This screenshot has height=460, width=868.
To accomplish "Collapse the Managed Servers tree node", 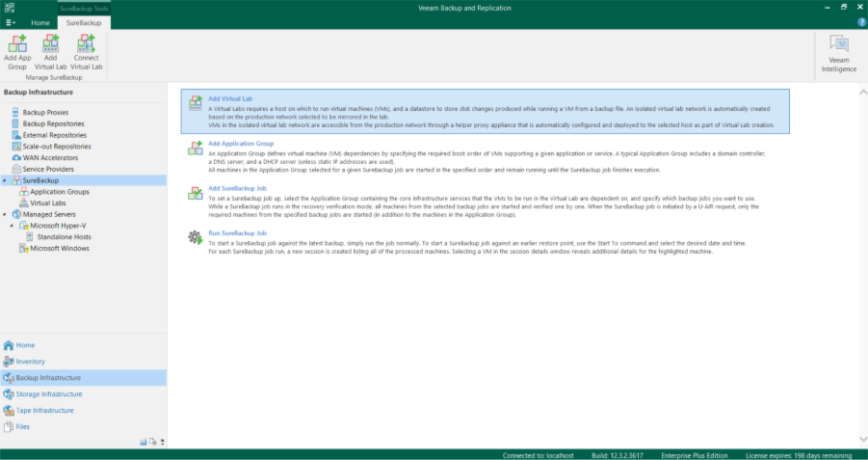I will point(6,214).
